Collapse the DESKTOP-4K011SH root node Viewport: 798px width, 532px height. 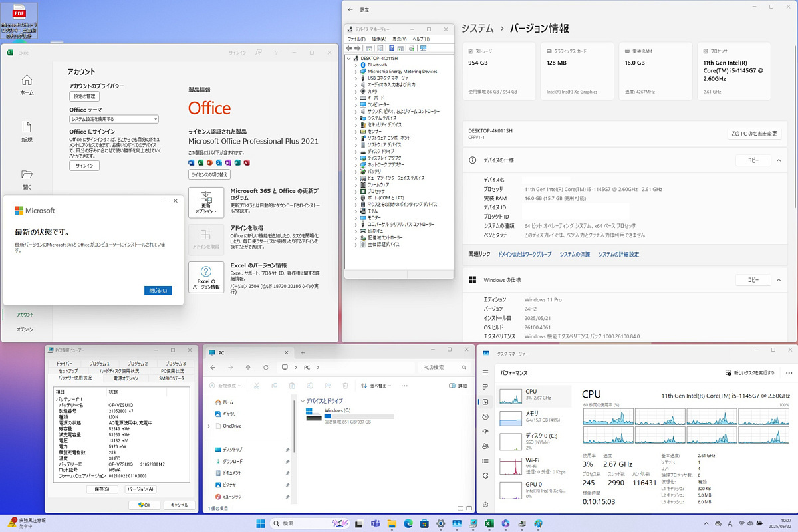[x=349, y=59]
